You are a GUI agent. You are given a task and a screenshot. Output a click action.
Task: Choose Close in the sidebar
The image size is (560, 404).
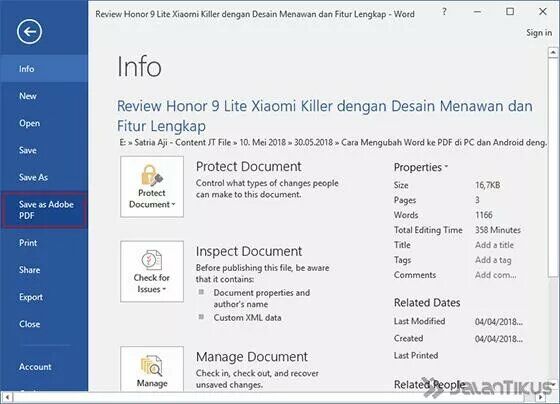click(x=44, y=324)
